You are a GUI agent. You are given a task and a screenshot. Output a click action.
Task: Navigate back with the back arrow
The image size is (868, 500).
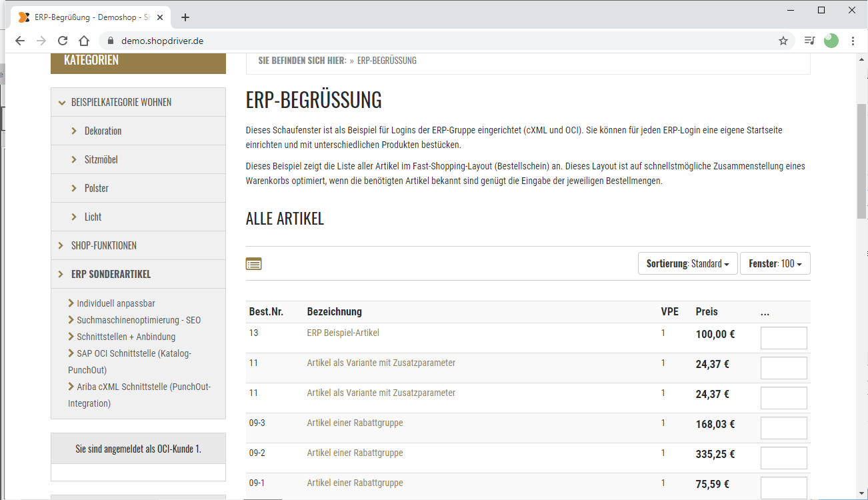coord(20,41)
